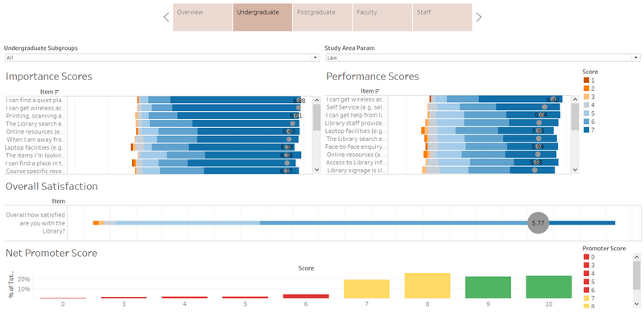644x314 pixels.
Task: Open the Undergraduate Subgroups dropdown
Action: point(163,58)
